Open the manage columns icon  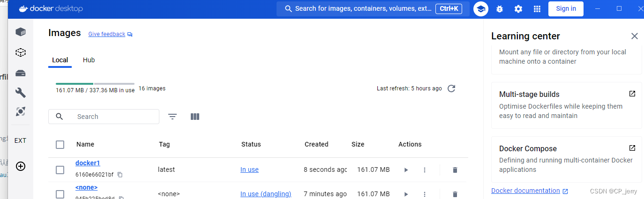195,117
